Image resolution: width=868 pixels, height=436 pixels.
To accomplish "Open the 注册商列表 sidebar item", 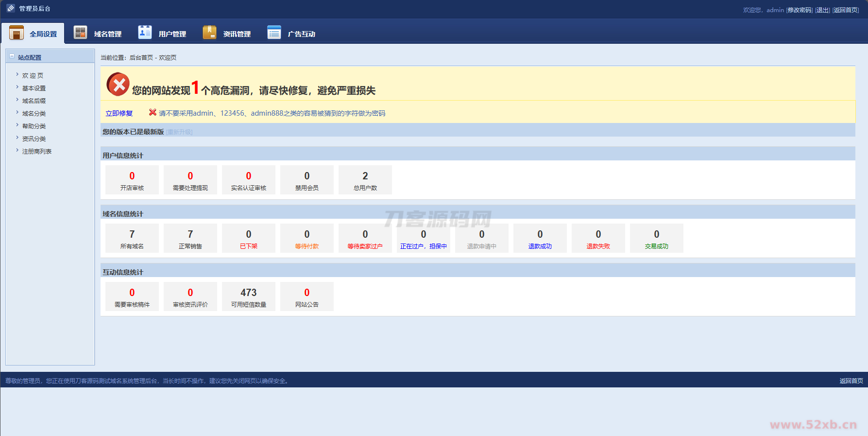I will coord(37,151).
